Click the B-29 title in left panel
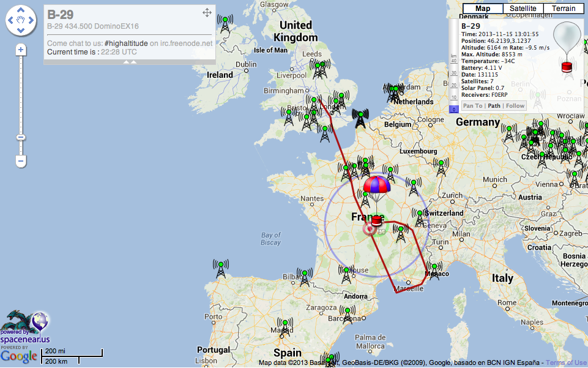This screenshot has height=368, width=588. tap(61, 14)
